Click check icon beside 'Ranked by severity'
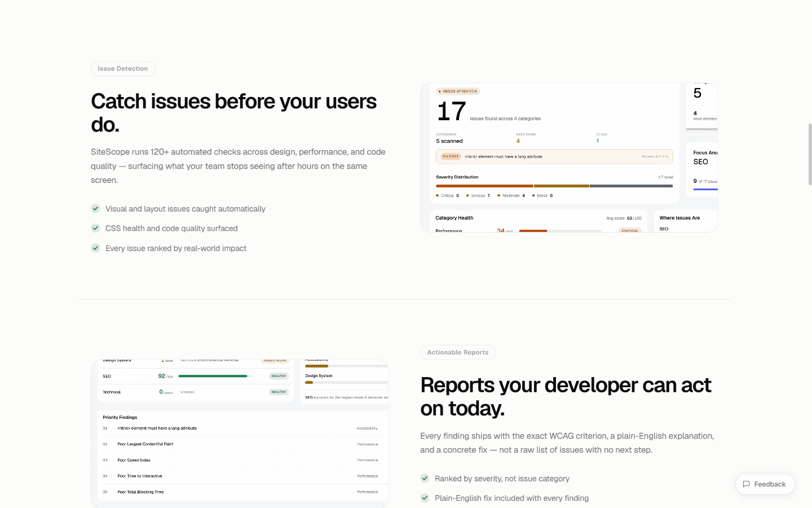 tap(425, 478)
